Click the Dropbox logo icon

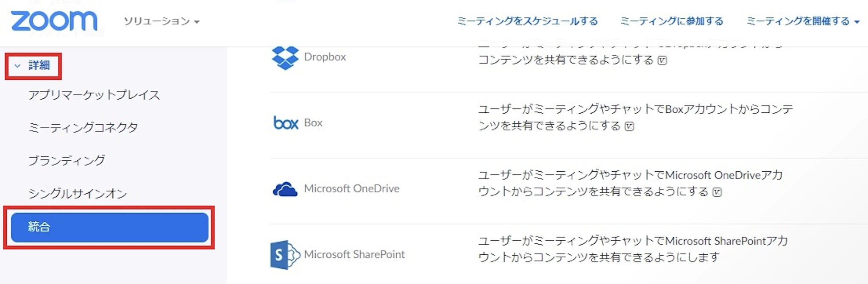[285, 57]
